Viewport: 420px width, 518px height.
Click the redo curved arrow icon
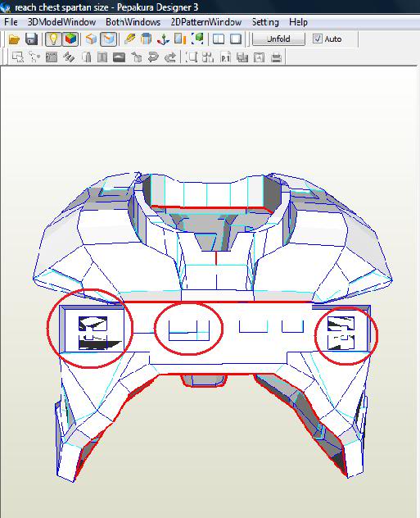tap(170, 57)
